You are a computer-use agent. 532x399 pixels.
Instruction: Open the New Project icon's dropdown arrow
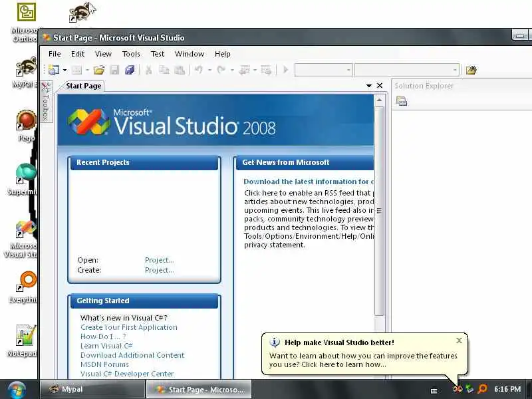(65, 70)
